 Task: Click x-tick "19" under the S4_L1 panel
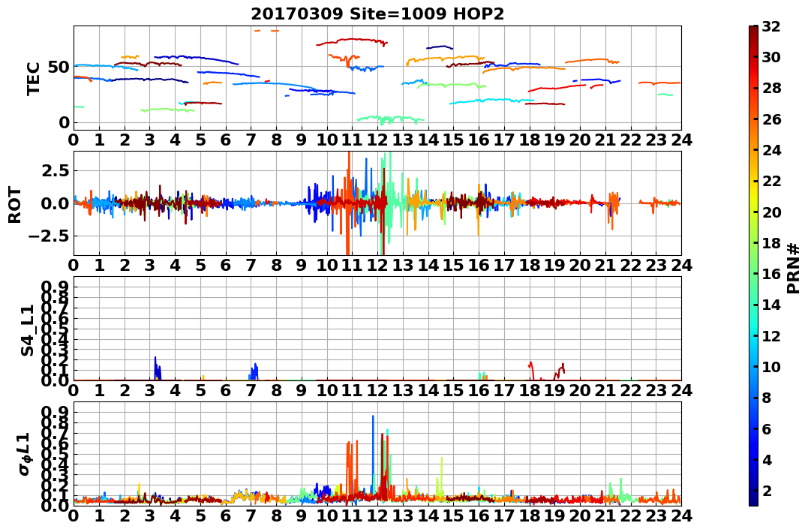point(555,390)
